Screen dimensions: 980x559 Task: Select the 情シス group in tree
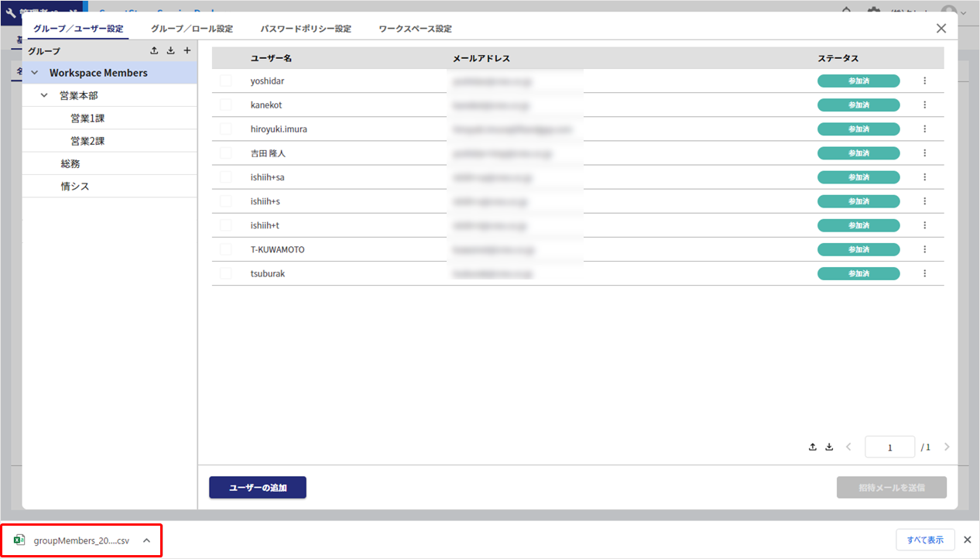click(75, 187)
